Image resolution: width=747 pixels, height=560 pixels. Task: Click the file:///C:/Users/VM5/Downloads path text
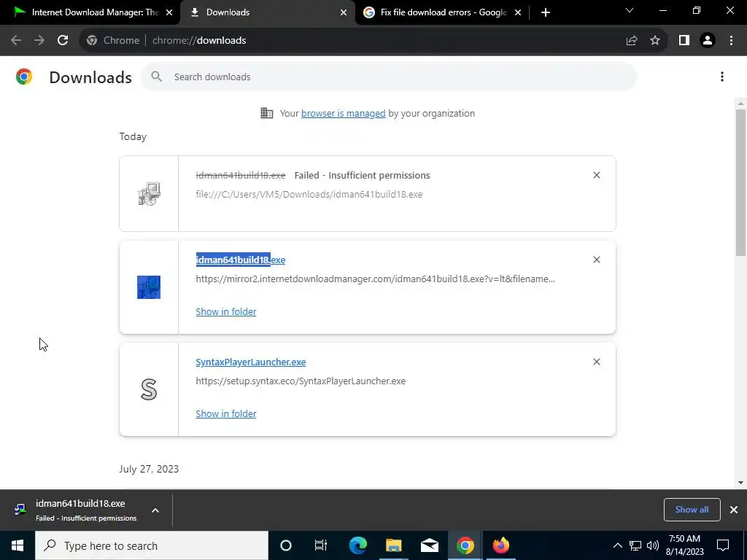coord(309,194)
